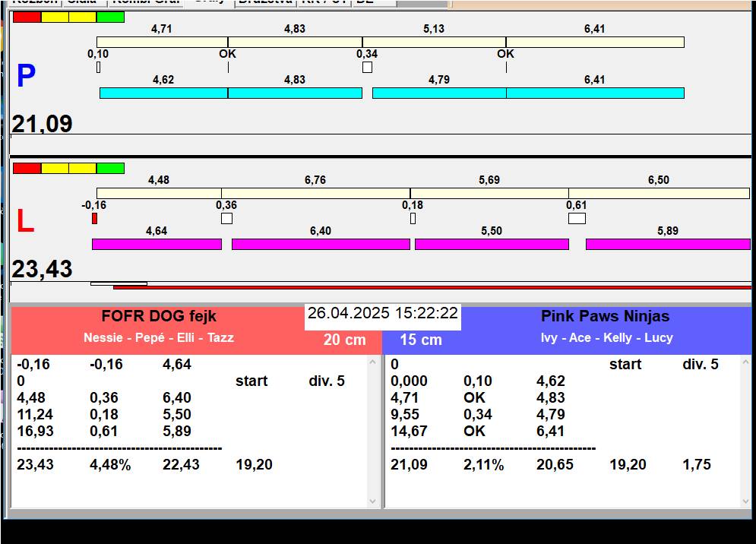This screenshot has width=756, height=544.
Task: Select the 0,36 changeover marker box in lane L
Action: (x=226, y=219)
